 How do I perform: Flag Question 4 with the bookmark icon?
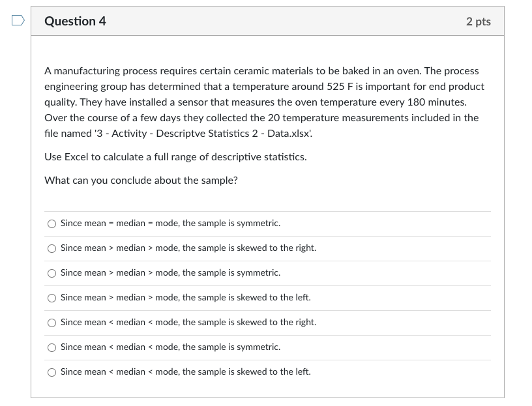(16, 21)
